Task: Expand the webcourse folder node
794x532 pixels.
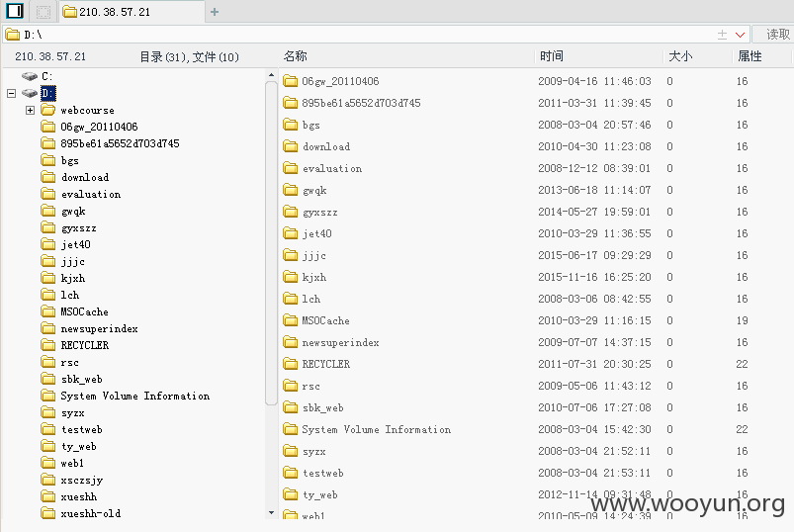Action: [30, 111]
